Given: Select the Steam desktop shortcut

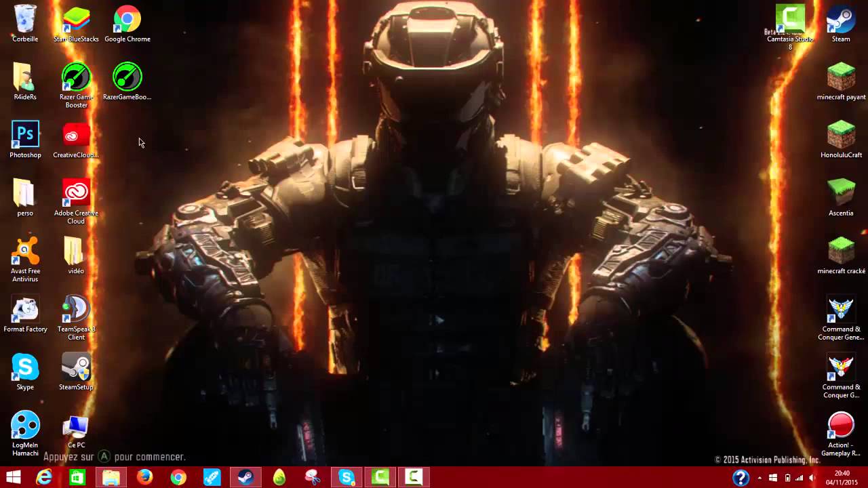Looking at the screenshot, I should click(x=841, y=20).
